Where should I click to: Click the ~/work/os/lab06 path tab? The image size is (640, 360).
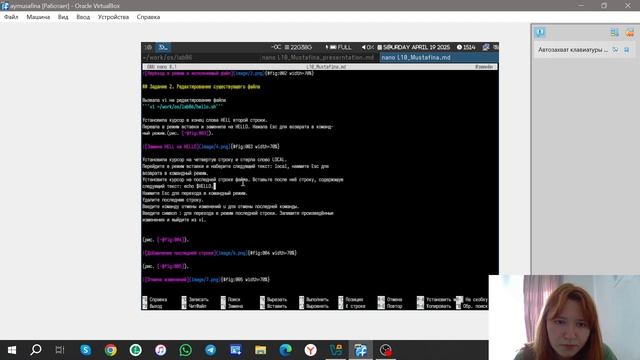pyautogui.click(x=168, y=58)
